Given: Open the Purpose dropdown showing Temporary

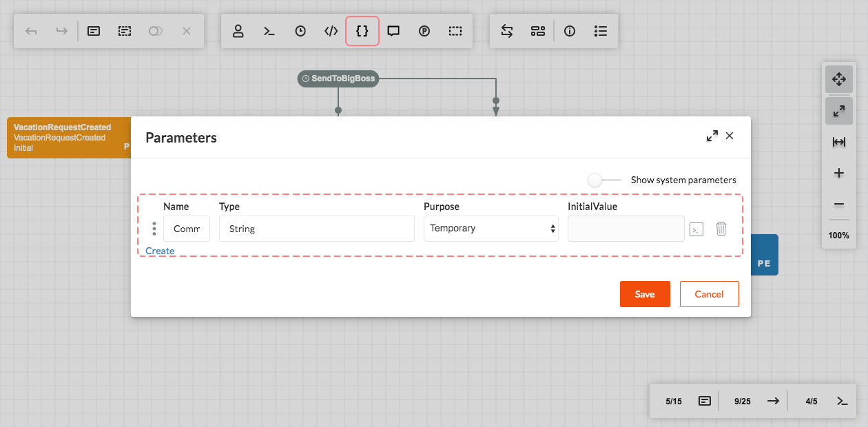Looking at the screenshot, I should [x=491, y=229].
